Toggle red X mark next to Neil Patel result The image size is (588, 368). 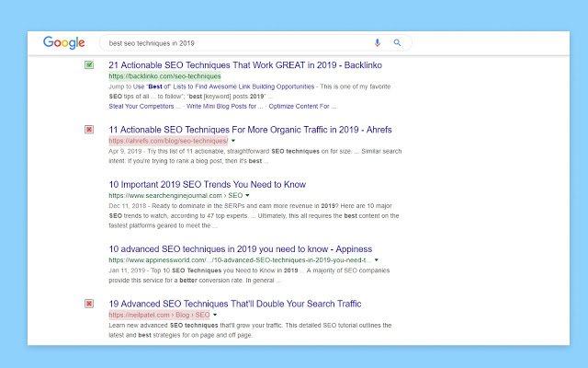click(x=89, y=304)
